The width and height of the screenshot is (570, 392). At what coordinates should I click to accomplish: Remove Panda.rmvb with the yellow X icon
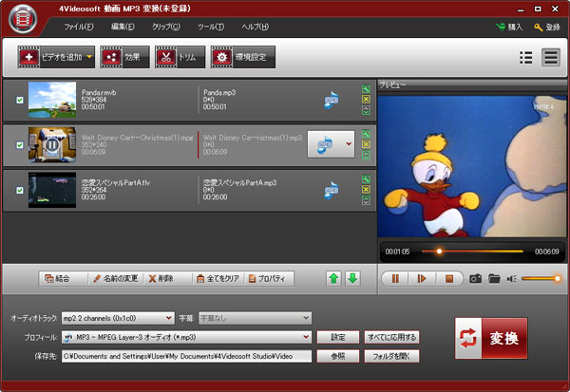pos(366,99)
